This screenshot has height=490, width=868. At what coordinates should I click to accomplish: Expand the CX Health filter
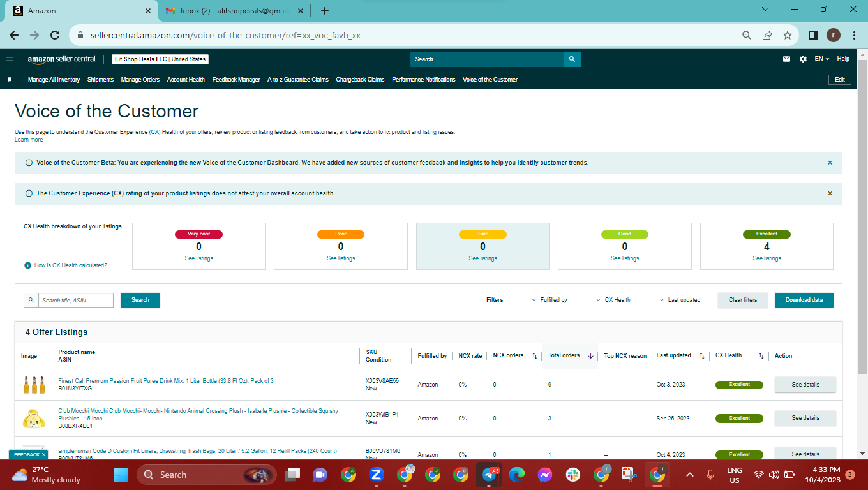click(613, 300)
